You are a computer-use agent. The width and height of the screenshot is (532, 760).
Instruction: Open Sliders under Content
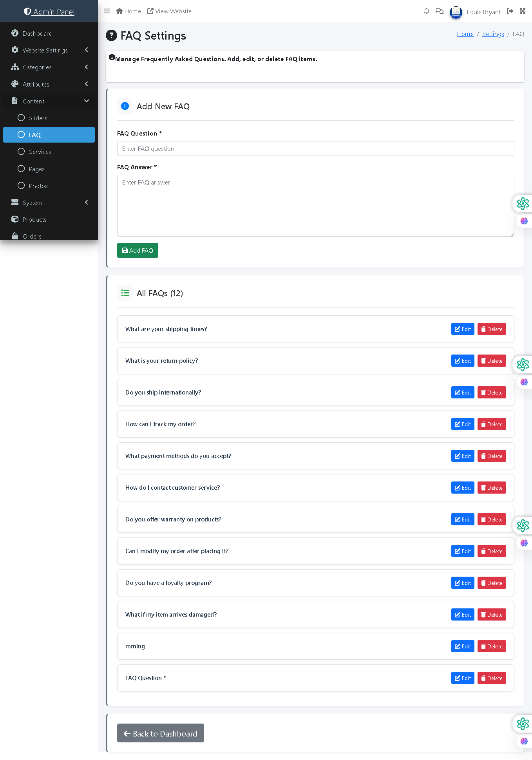49,118
